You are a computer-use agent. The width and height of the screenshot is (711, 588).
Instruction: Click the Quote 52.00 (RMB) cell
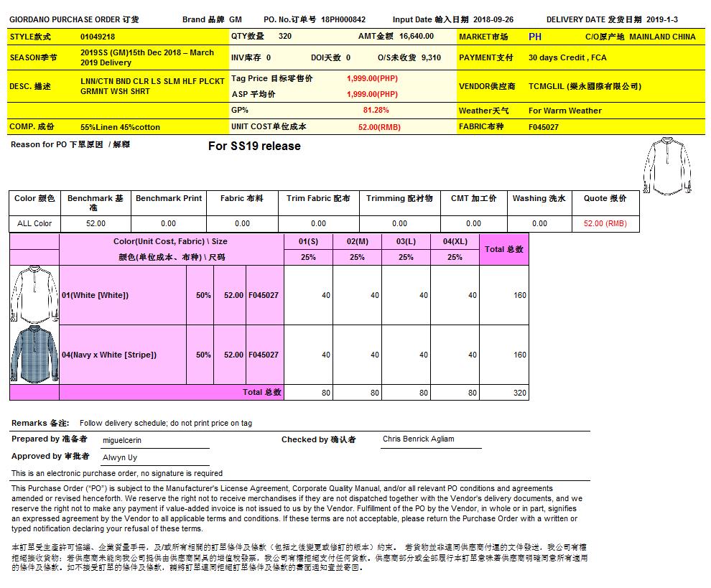coord(605,223)
